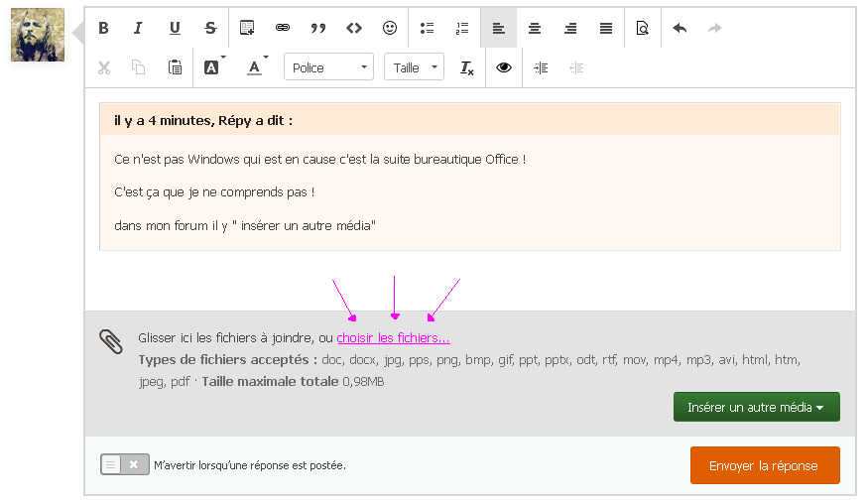866x504 pixels.
Task: Open the emoticon picker
Action: tap(390, 28)
